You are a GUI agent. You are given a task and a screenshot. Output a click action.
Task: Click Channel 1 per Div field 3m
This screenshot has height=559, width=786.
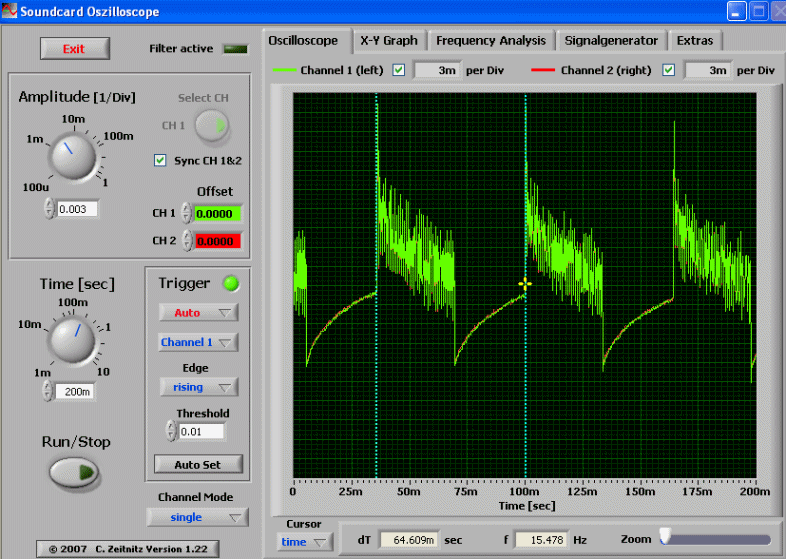pos(437,70)
